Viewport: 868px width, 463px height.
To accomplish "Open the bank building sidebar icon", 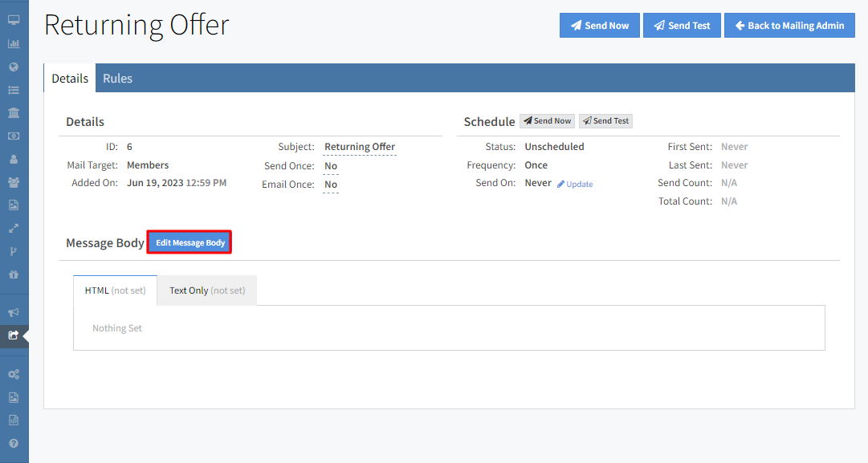I will pos(14,112).
